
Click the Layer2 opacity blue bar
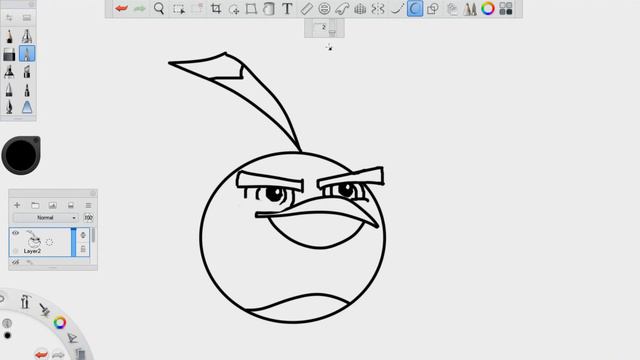point(73,242)
